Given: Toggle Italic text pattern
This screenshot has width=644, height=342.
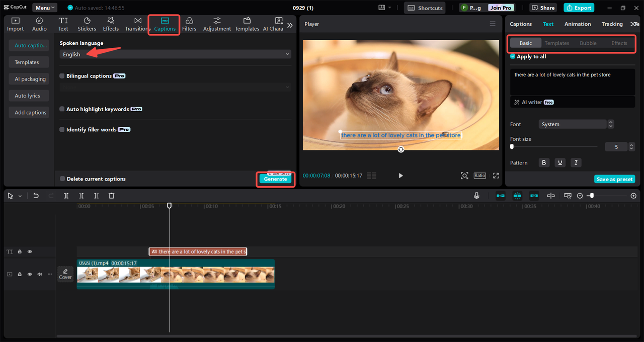Looking at the screenshot, I should pos(576,162).
